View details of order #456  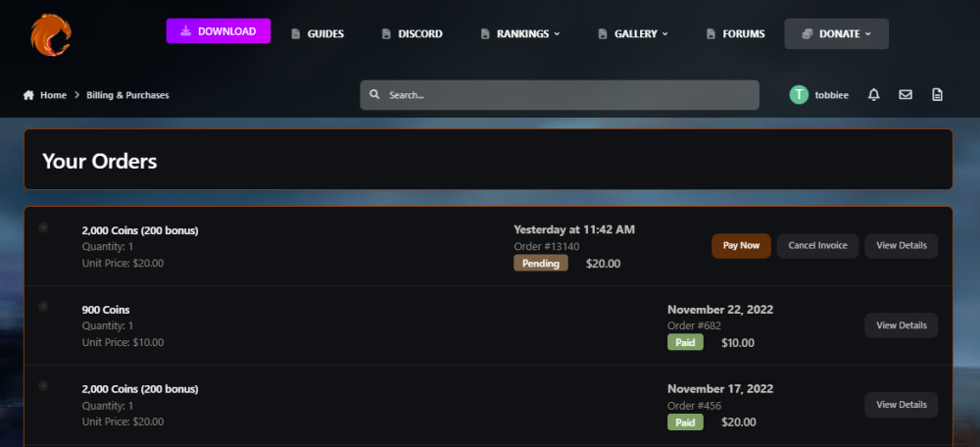[902, 405]
